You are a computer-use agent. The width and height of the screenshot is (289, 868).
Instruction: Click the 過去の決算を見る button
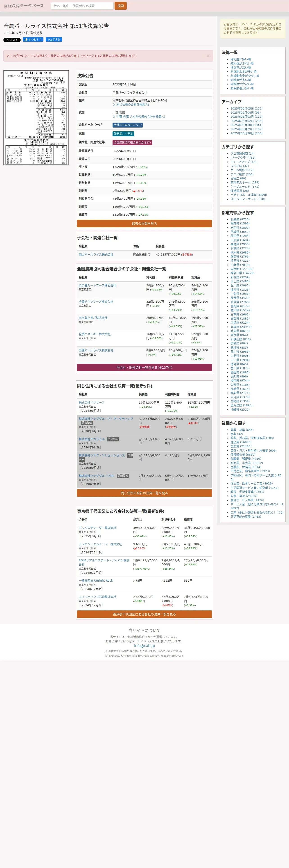(144, 224)
